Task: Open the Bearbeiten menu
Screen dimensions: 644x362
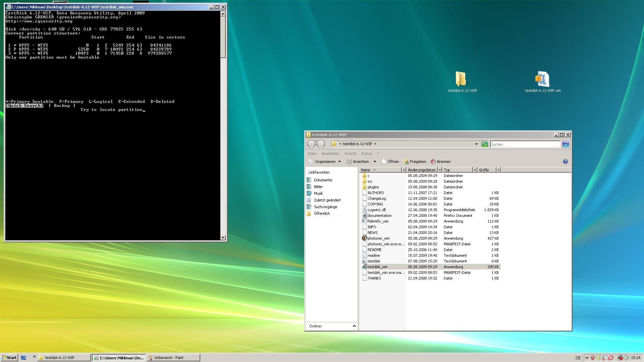Action: click(x=330, y=154)
